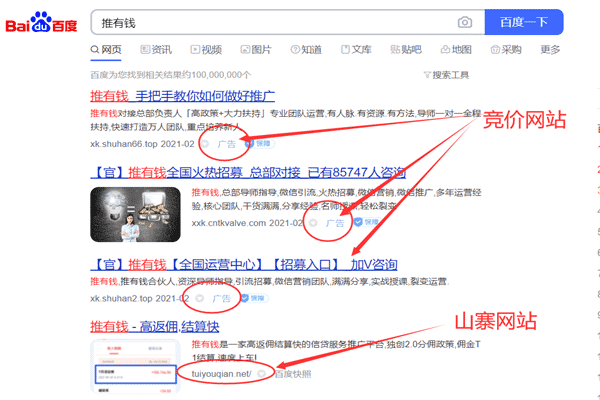Viewport: 600px width, 400px height.
Task: Expand the arrow icon beside the shuhan66.top URL
Action: click(205, 144)
